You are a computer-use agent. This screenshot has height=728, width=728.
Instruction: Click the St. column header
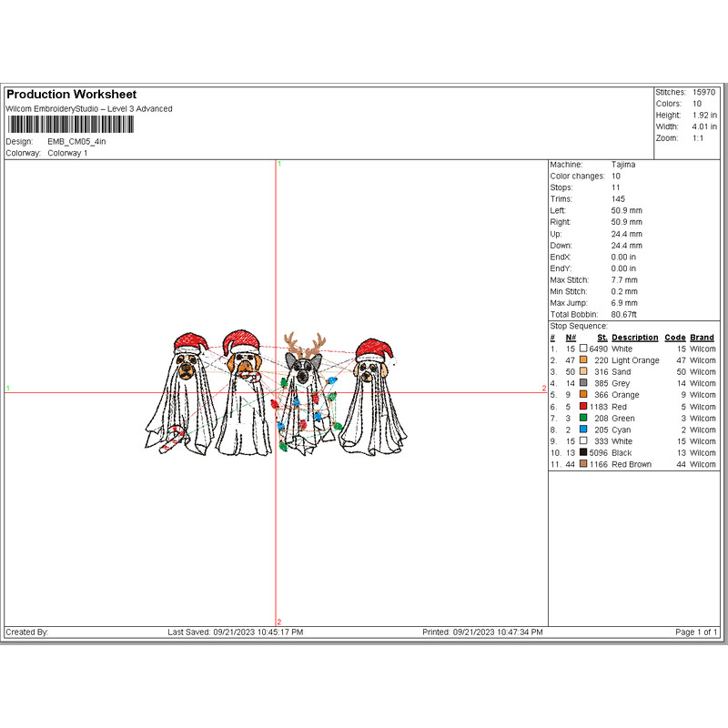click(x=602, y=338)
